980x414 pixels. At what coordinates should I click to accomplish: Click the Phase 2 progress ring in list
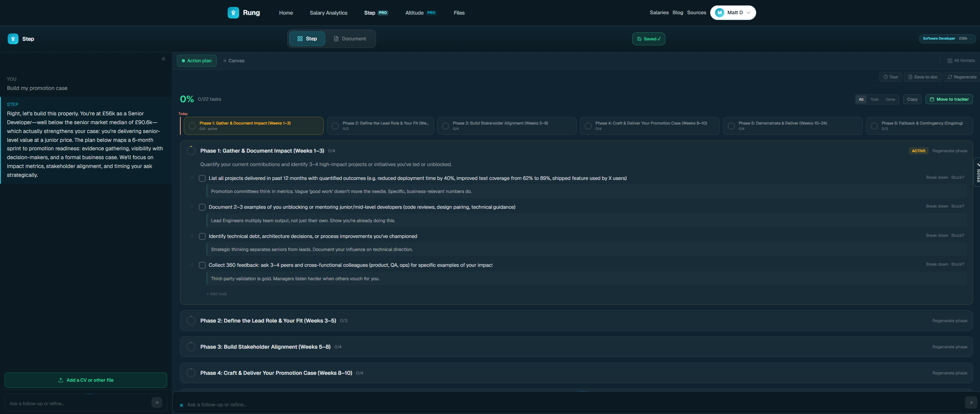[191, 321]
